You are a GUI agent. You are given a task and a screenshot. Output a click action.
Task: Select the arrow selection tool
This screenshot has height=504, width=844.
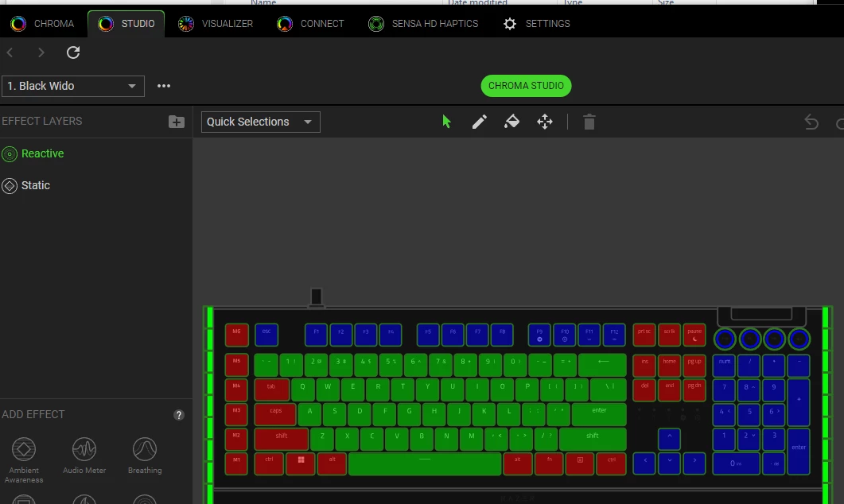pyautogui.click(x=446, y=122)
